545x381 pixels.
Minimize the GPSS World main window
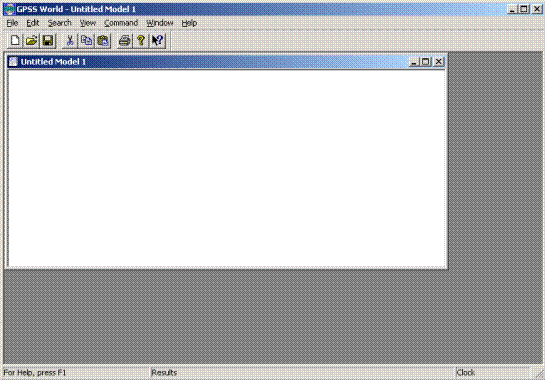coord(512,9)
